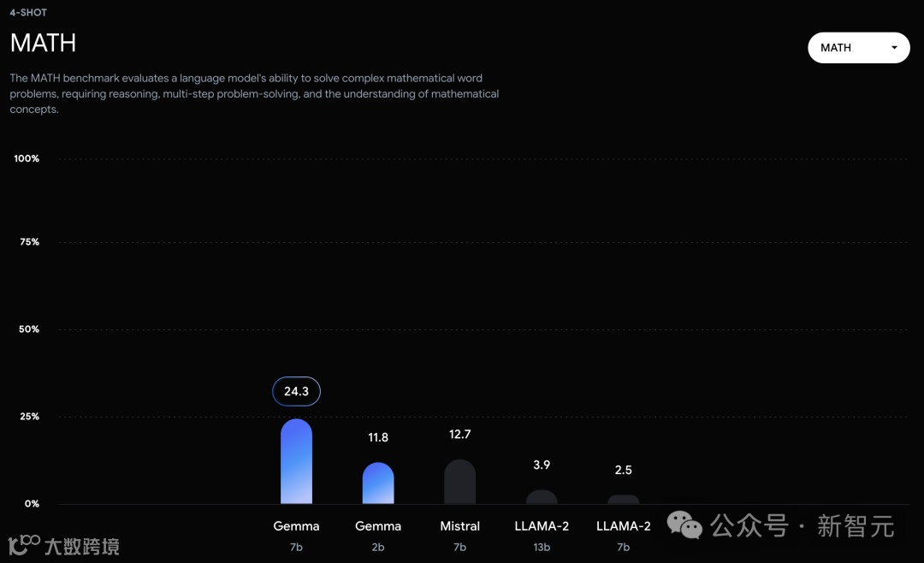Click the 11.8 value label
Image resolution: width=924 pixels, height=563 pixels.
(x=378, y=437)
